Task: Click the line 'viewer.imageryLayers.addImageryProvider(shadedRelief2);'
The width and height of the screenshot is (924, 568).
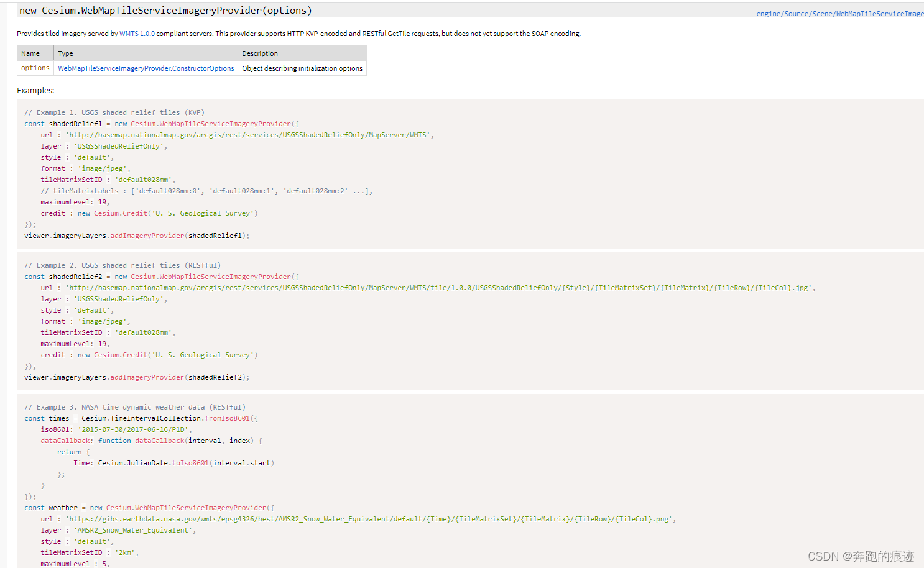Action: click(x=137, y=377)
